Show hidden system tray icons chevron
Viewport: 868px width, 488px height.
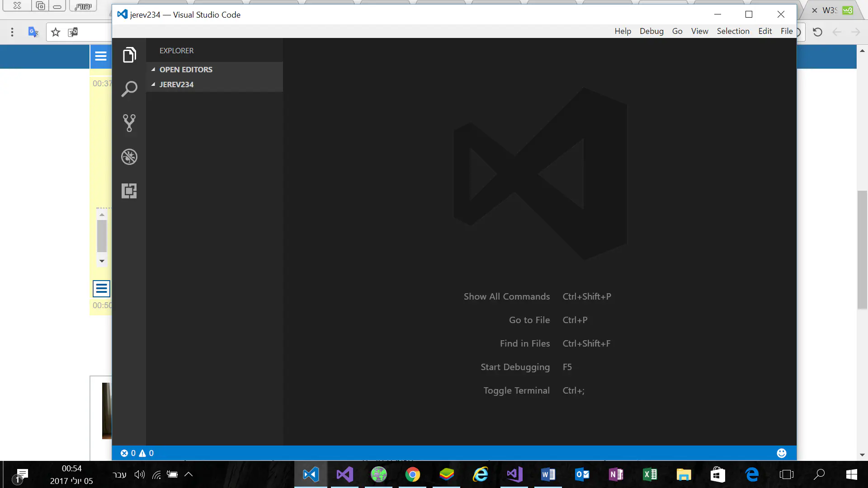click(x=189, y=474)
